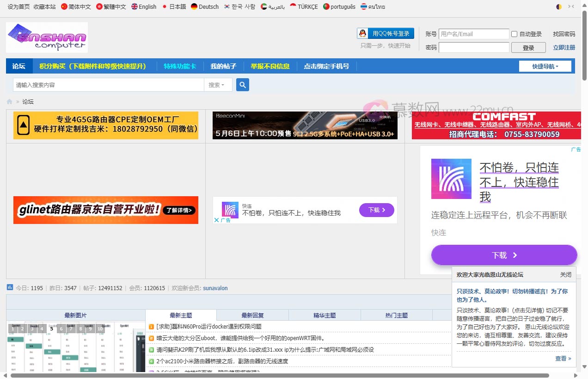Screen dimensions: 588x379
Task: Toggle the dark mode icon in top-right corner
Action: click(559, 6)
